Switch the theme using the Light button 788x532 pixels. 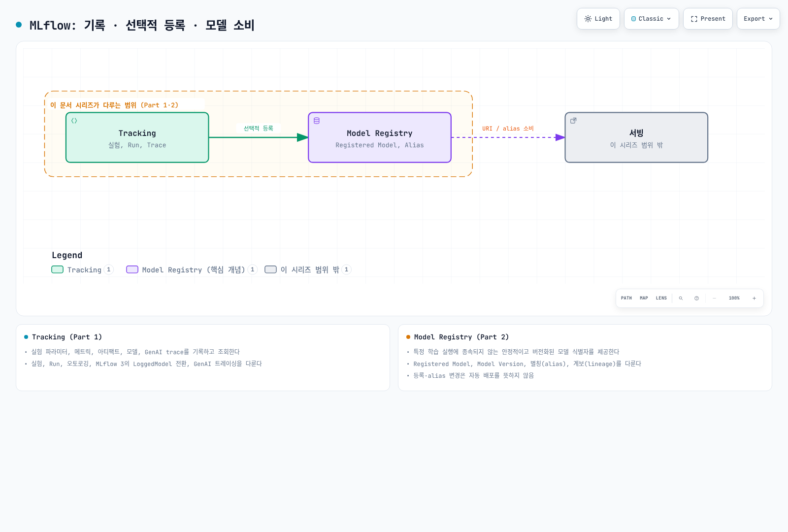598,19
